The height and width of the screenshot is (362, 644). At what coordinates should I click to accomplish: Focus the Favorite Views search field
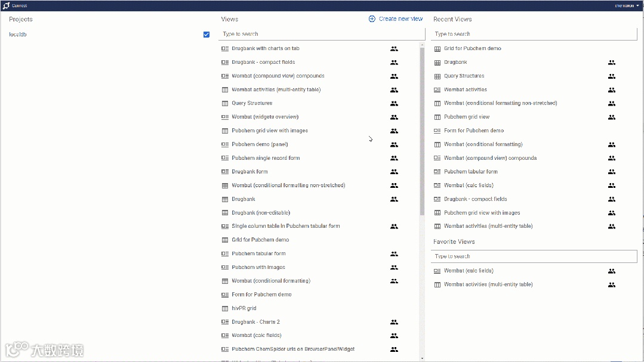pos(534,256)
